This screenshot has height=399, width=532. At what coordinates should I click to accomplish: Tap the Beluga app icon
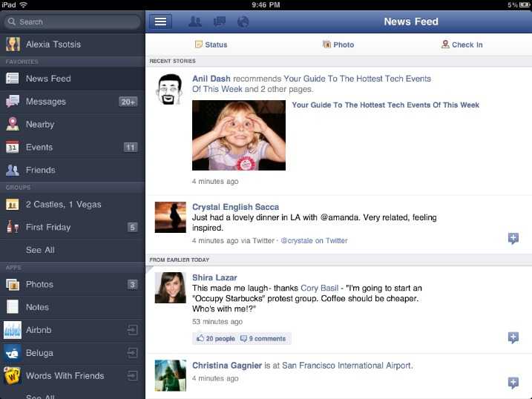(13, 353)
